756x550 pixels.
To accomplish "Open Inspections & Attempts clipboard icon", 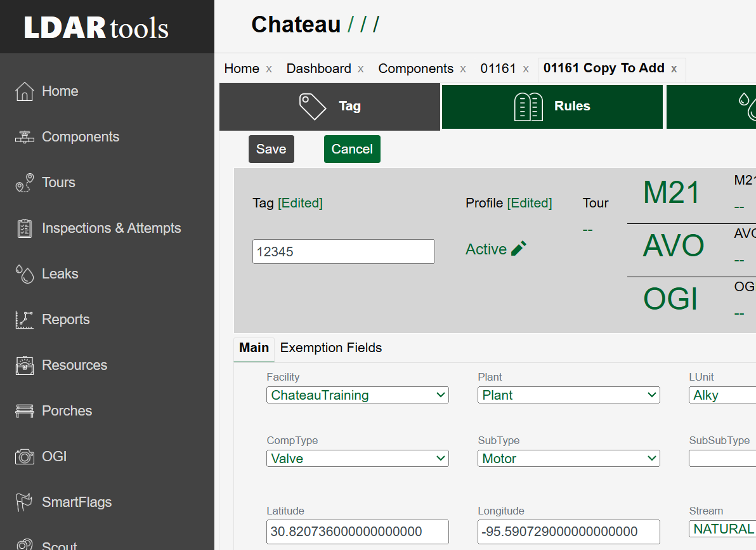I will pyautogui.click(x=25, y=228).
